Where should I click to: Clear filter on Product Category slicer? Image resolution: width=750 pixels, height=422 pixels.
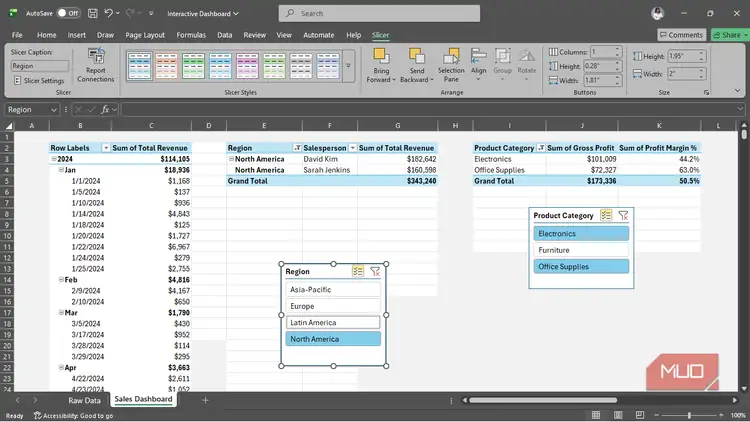pos(623,215)
